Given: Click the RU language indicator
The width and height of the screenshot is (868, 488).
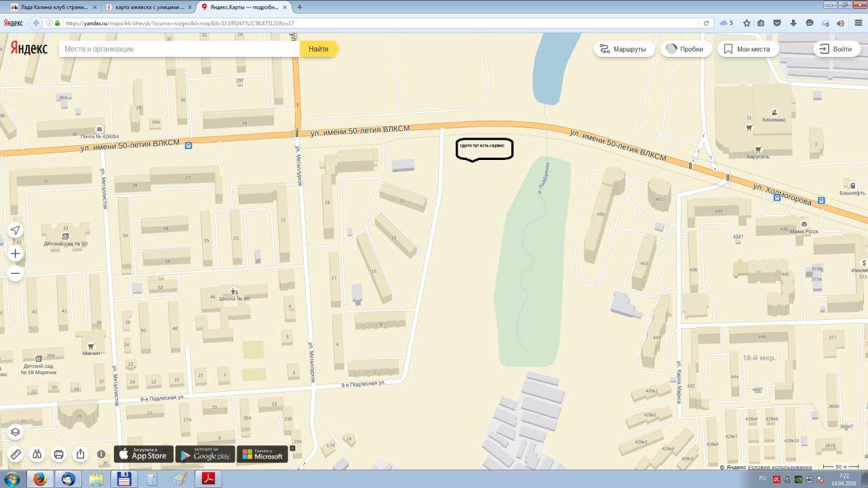Looking at the screenshot, I should pos(762,478).
